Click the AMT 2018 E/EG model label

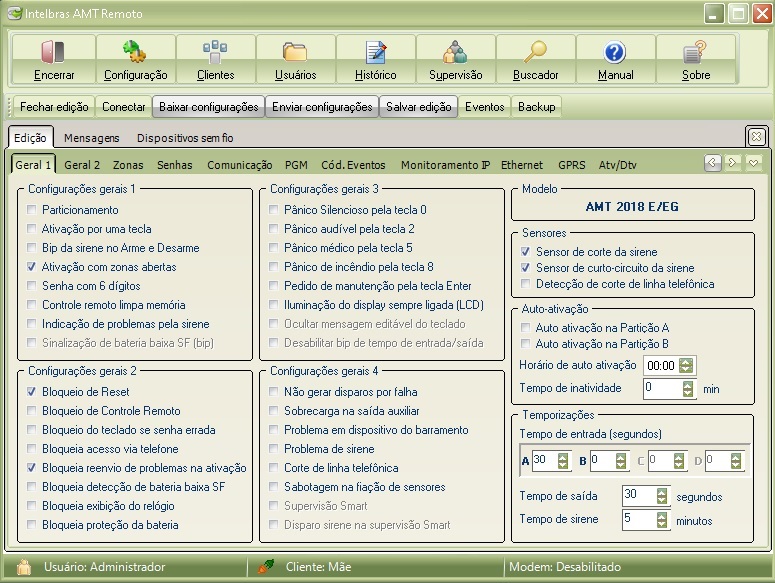[632, 207]
